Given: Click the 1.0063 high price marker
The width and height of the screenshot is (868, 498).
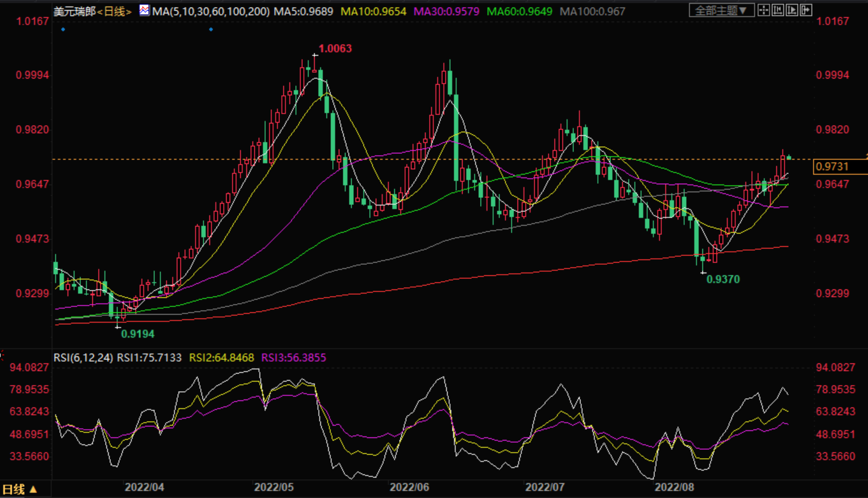Looking at the screenshot, I should click(x=335, y=49).
